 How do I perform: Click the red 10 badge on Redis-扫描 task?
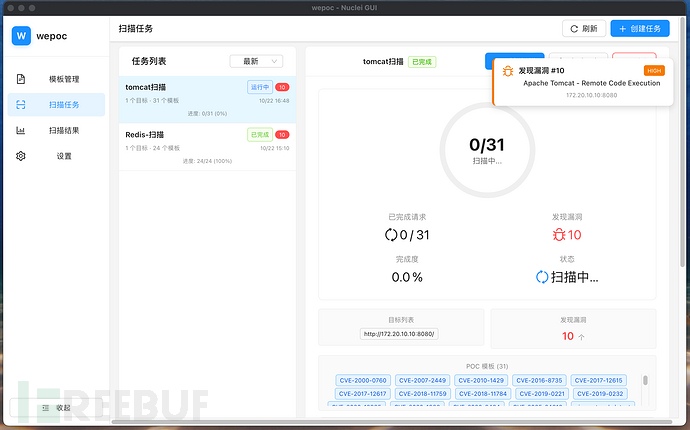(282, 135)
